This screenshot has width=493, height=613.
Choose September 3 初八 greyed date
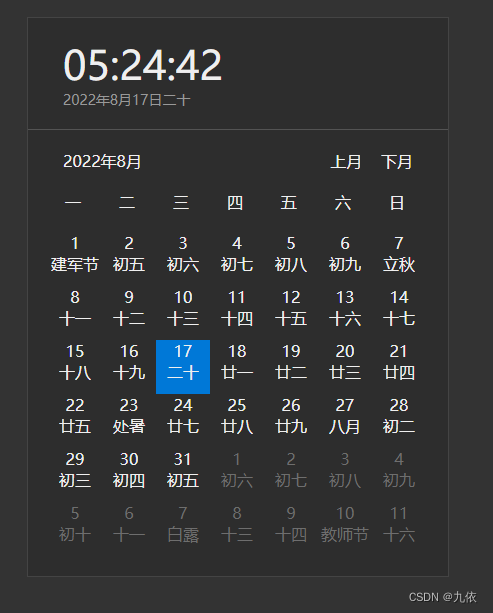pyautogui.click(x=344, y=470)
